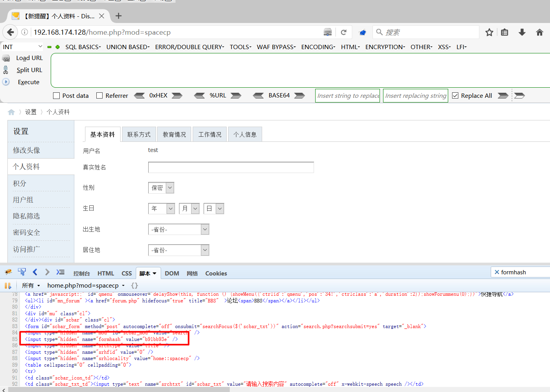Click the Firebug element inspector icon
The height and width of the screenshot is (392, 550).
tap(22, 272)
